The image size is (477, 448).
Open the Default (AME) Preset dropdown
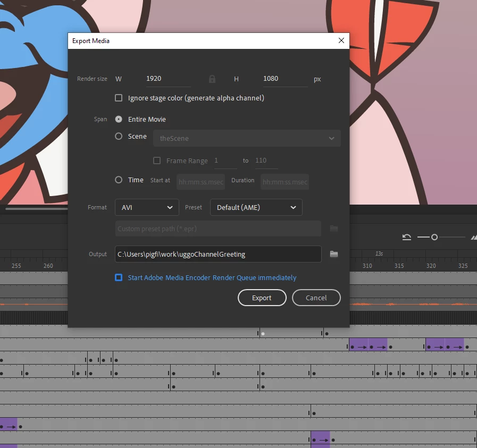tap(256, 207)
